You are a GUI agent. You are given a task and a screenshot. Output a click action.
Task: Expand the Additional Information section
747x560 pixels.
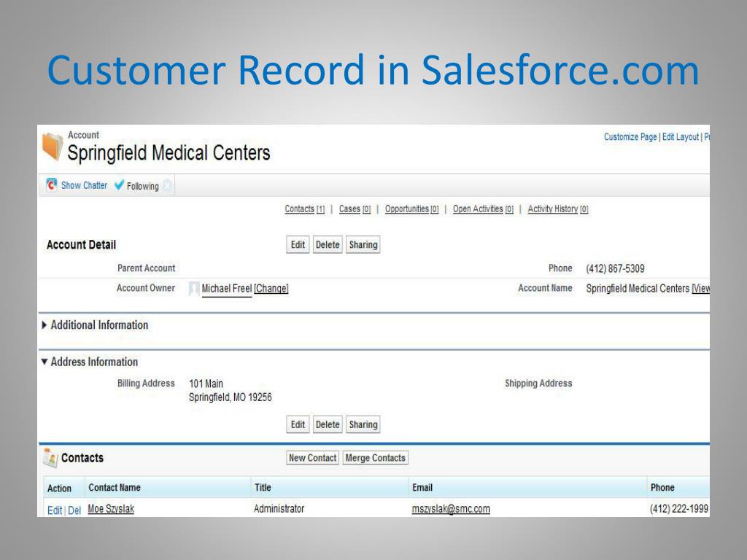pyautogui.click(x=44, y=324)
